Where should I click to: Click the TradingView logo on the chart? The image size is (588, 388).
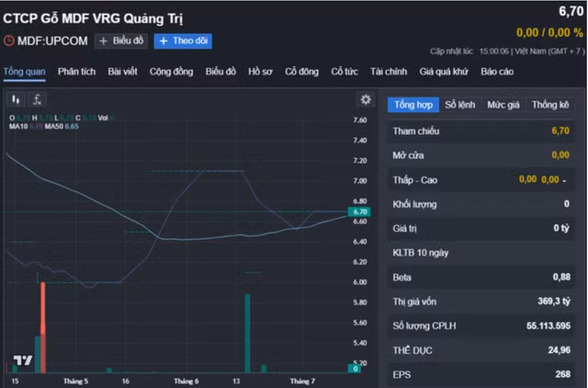pos(23,360)
